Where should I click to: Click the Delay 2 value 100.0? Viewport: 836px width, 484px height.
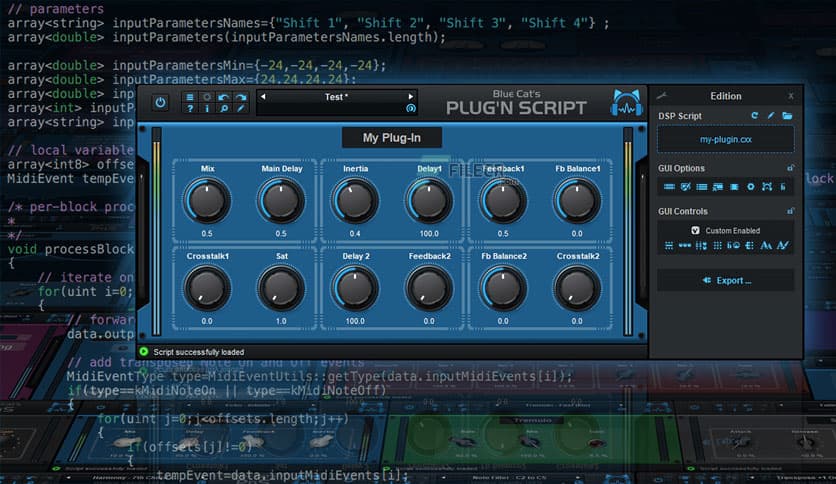point(355,321)
